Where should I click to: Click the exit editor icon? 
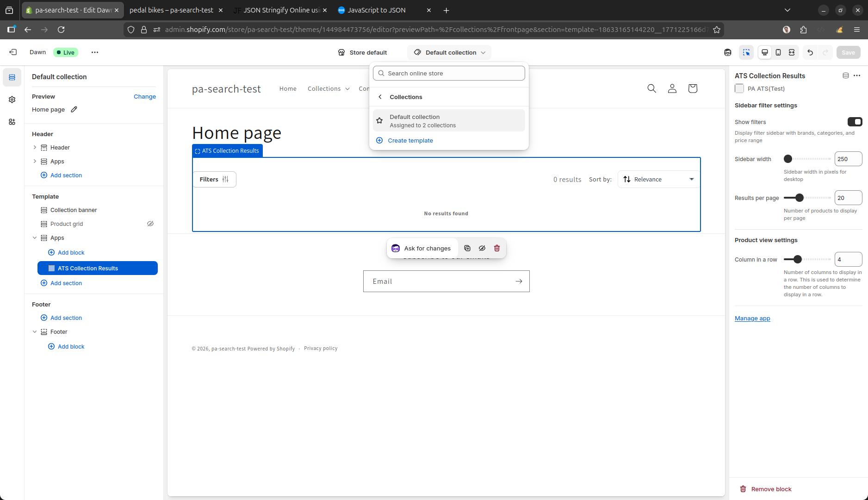[13, 52]
